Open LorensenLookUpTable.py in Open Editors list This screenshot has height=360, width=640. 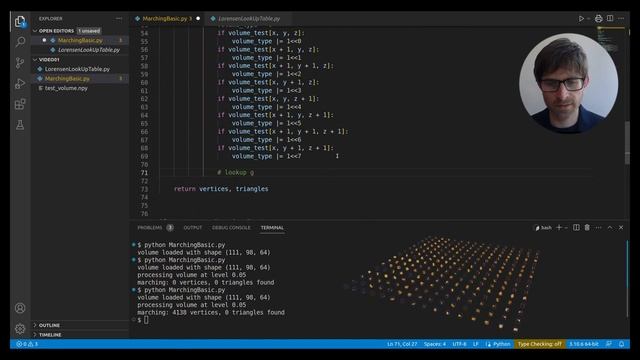point(89,50)
